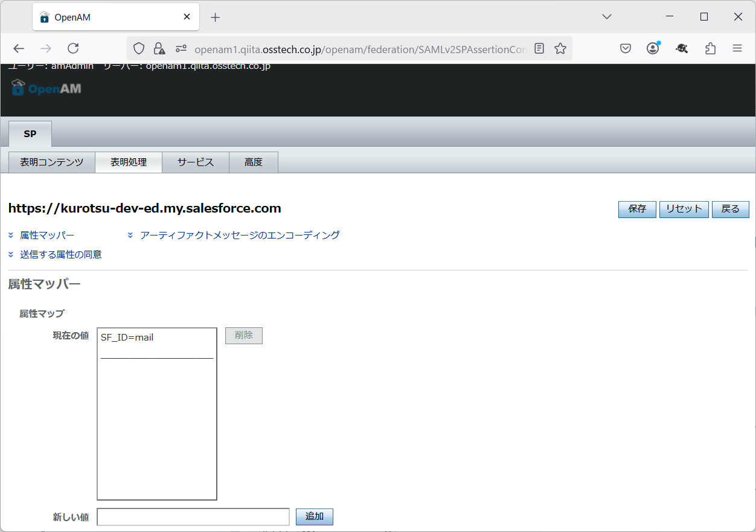
Task: Focus the 新しい値 input field
Action: [193, 517]
